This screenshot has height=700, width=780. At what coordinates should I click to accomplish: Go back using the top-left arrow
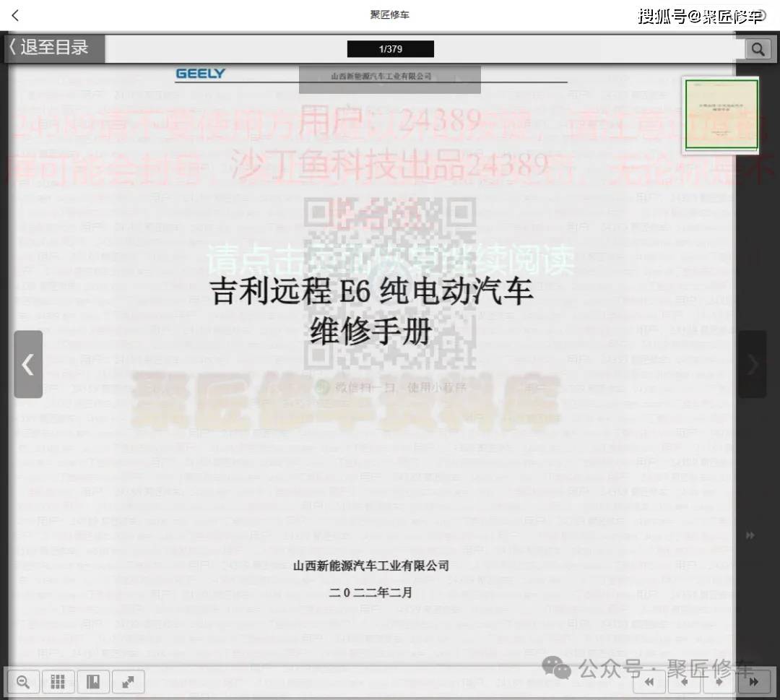point(15,15)
